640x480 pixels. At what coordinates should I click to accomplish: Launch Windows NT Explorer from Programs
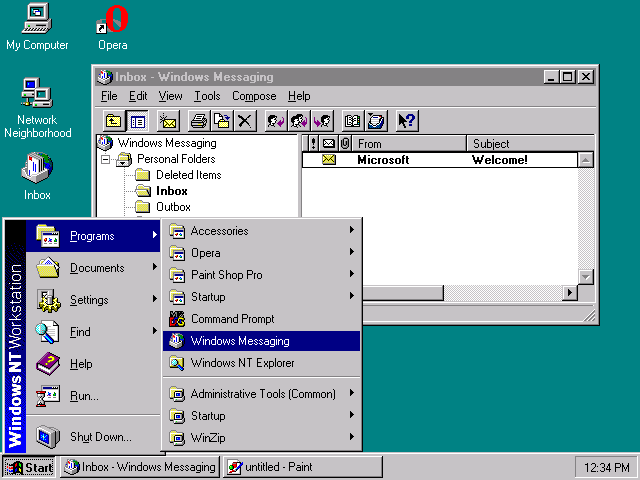click(262, 363)
